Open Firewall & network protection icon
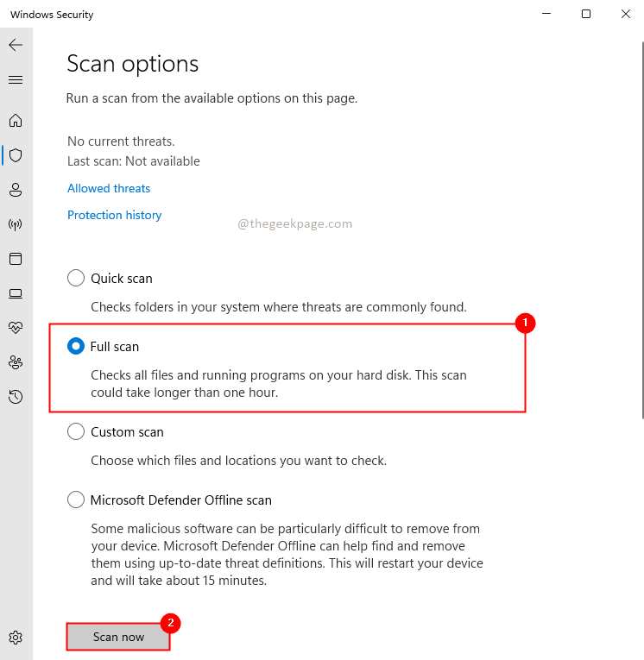The width and height of the screenshot is (644, 660). (16, 224)
